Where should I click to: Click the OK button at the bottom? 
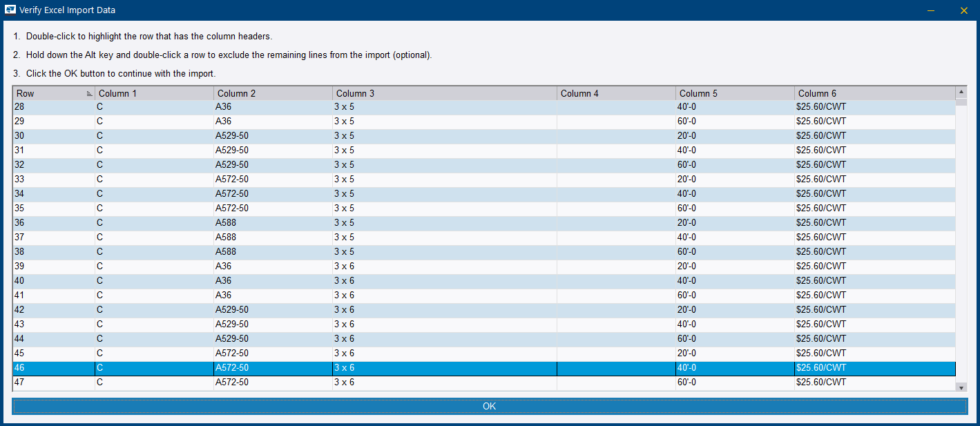(489, 406)
